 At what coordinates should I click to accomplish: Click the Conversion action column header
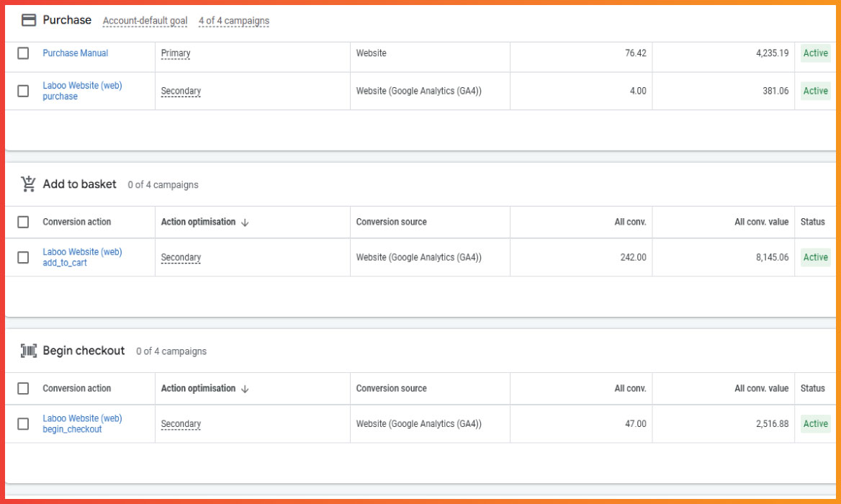pos(79,222)
